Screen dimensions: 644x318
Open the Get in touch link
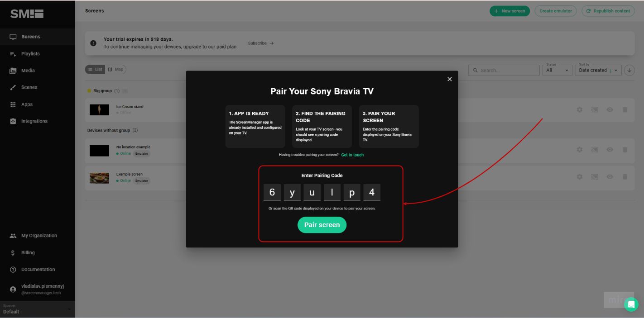pos(352,155)
